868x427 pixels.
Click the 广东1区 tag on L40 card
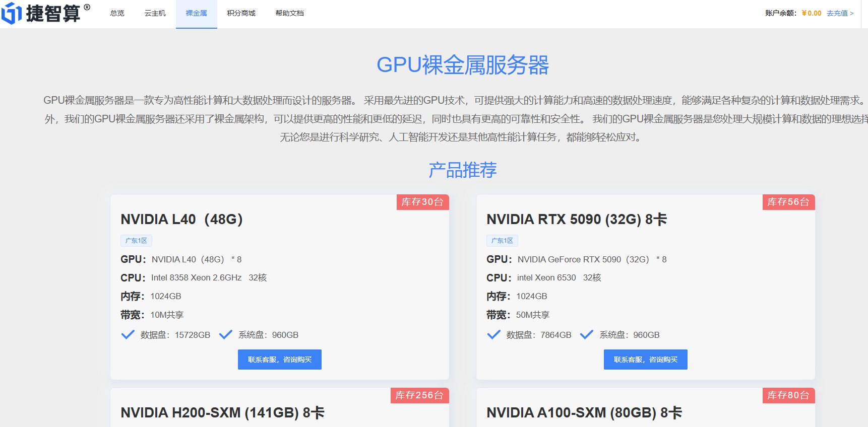tap(136, 241)
